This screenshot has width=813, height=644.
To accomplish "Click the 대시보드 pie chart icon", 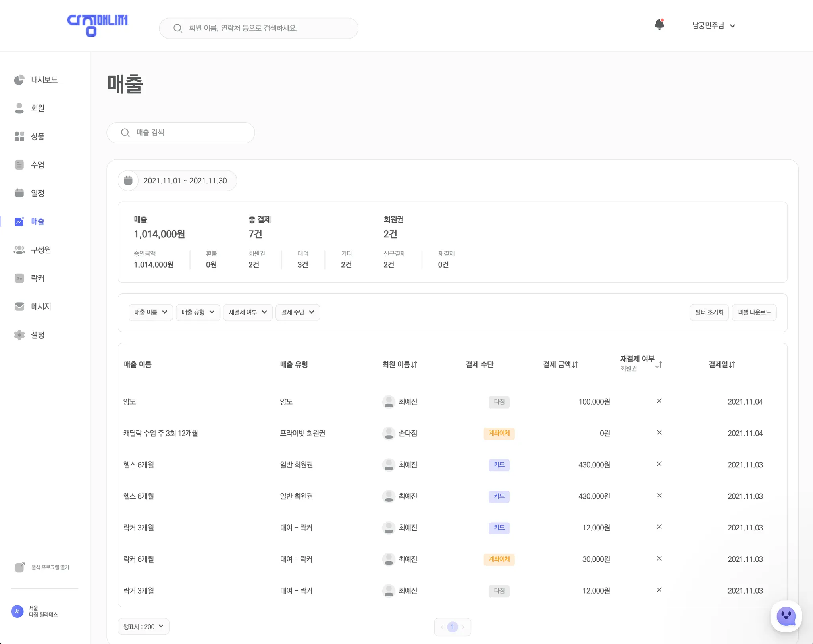I will pos(19,80).
